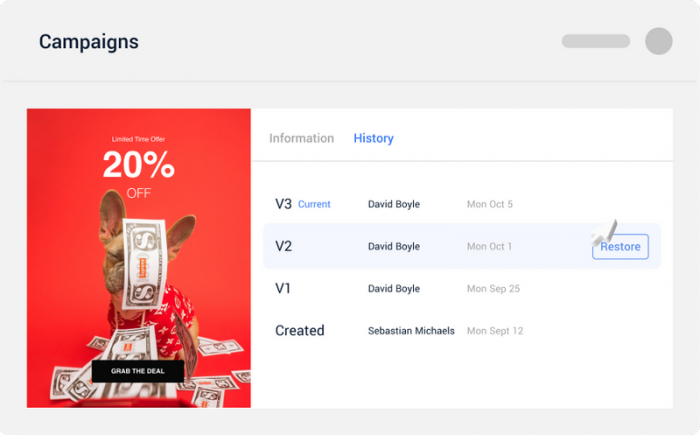Click the gray placeholder pill in header
Viewport: 700px width, 435px height.
coord(596,41)
